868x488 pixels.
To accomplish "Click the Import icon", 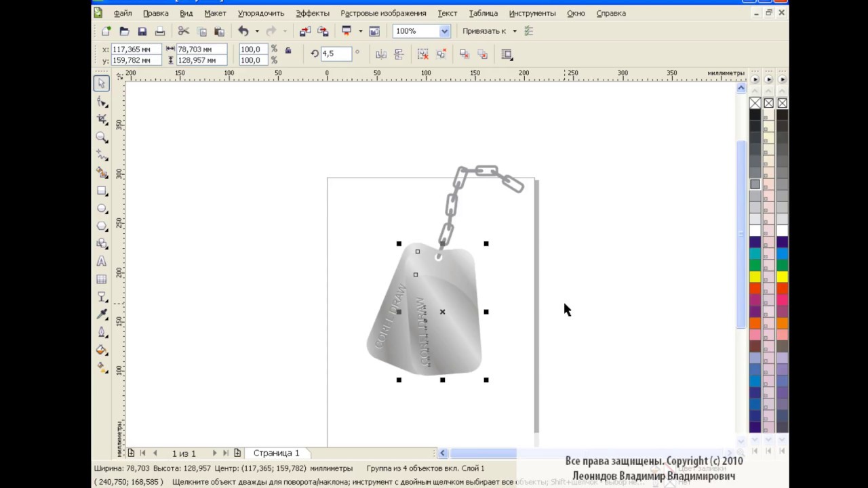I will click(x=305, y=31).
